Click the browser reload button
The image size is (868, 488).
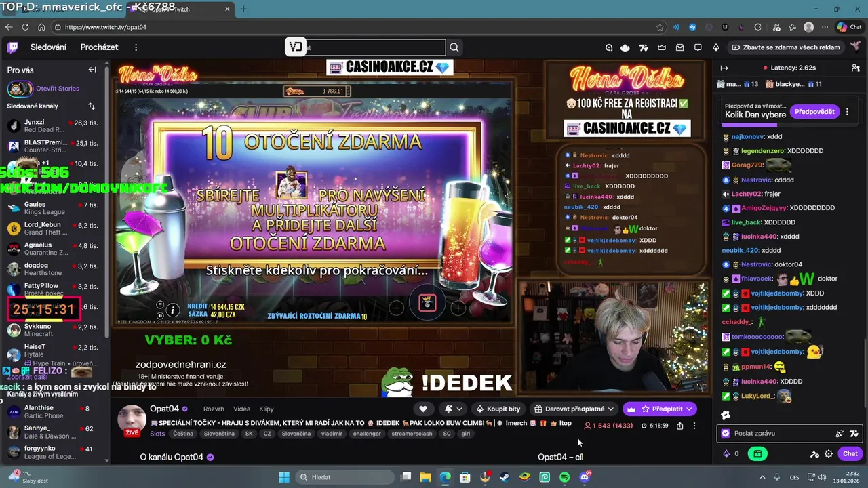(25, 27)
